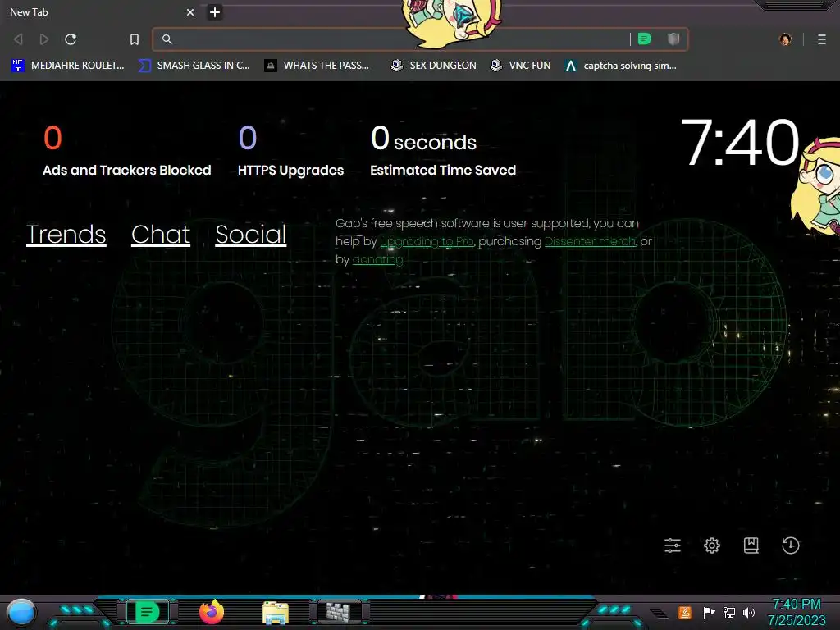840x630 pixels.
Task: Select the New Tab tab
Action: 101,11
